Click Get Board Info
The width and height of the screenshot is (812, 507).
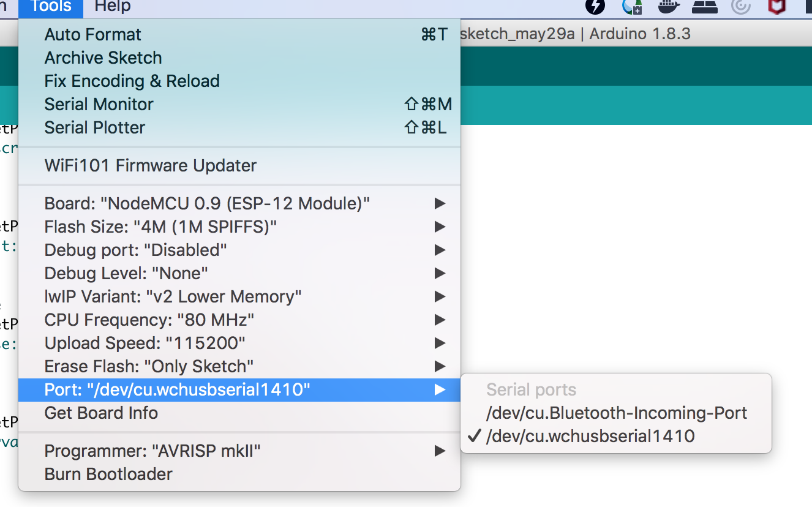point(239,413)
